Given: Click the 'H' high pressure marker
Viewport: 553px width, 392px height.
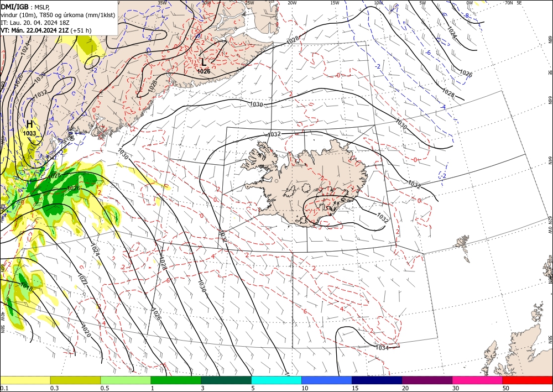Looking at the screenshot, I should [x=30, y=124].
